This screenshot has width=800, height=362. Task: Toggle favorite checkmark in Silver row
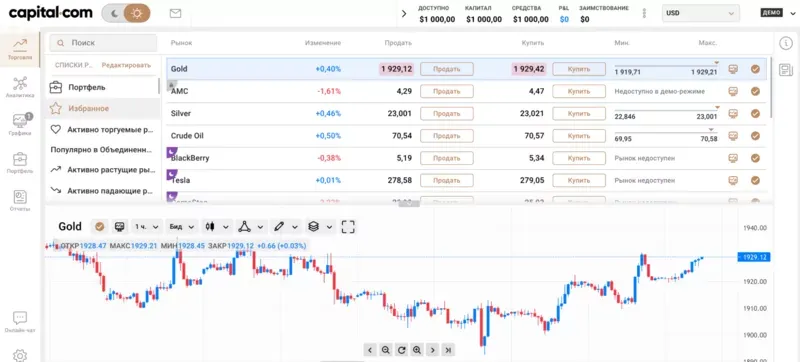[755, 114]
